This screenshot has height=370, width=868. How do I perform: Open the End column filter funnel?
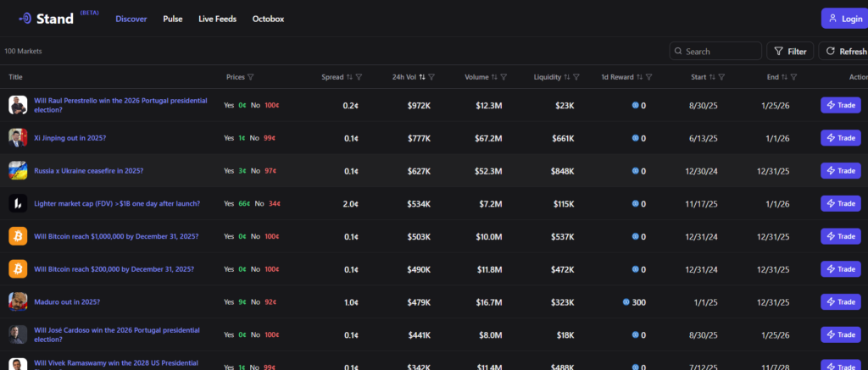point(793,77)
